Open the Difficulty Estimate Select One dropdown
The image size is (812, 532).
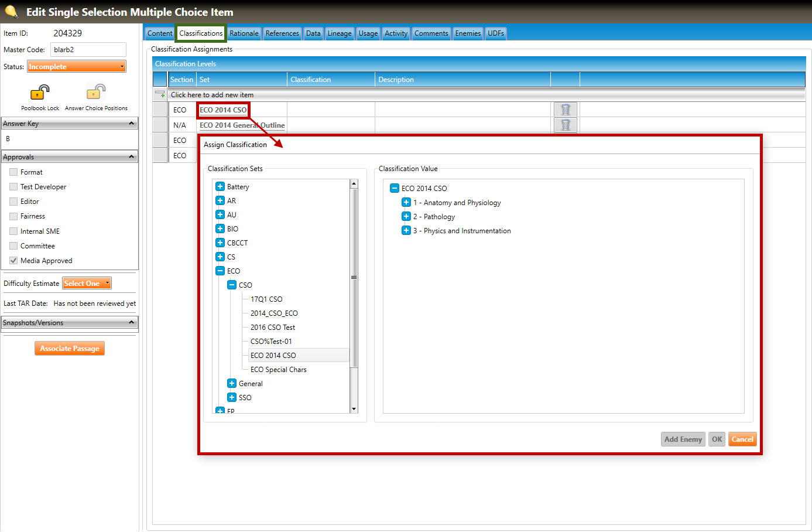87,284
